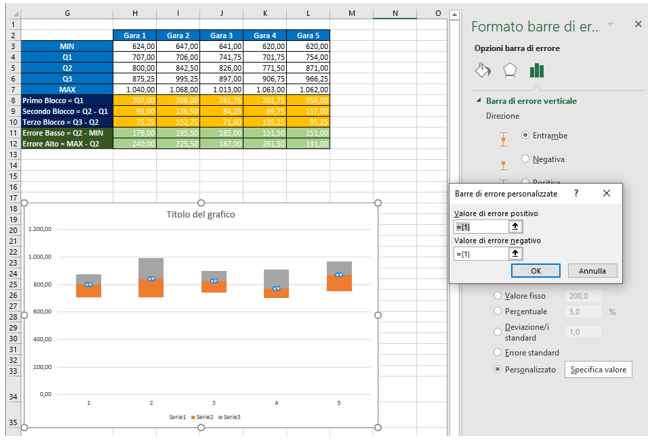This screenshot has height=440, width=654.
Task: Click OK in the custom error dialog
Action: (535, 270)
